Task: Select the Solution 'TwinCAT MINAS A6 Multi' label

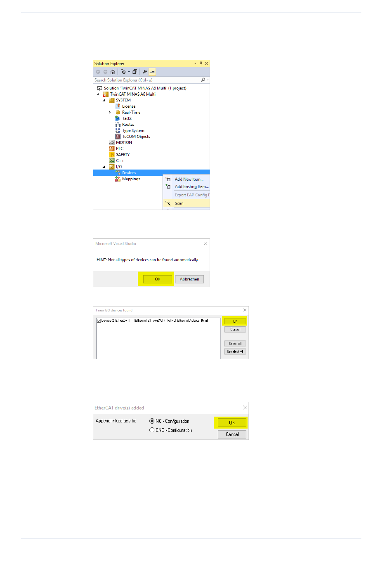Action: coord(145,88)
